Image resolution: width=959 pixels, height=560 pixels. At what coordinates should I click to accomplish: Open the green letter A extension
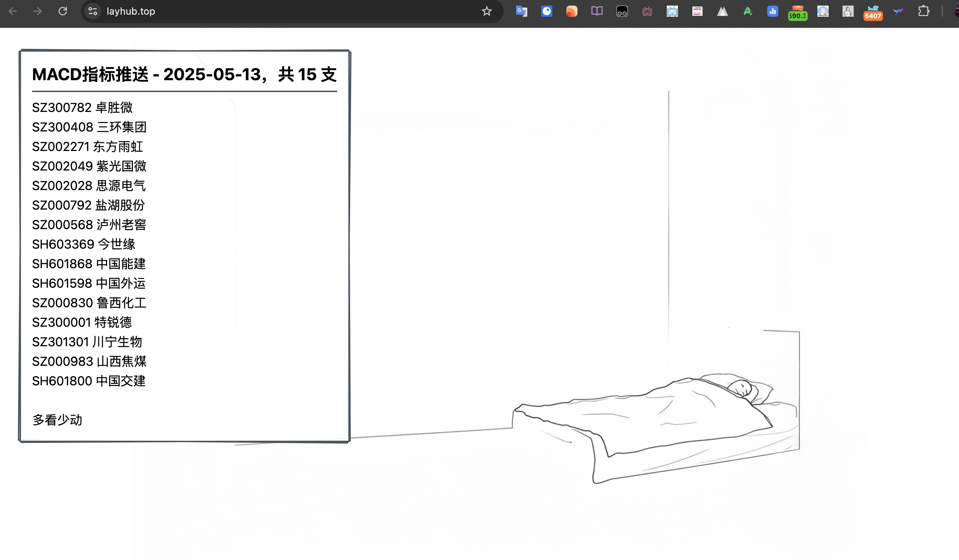coord(747,12)
